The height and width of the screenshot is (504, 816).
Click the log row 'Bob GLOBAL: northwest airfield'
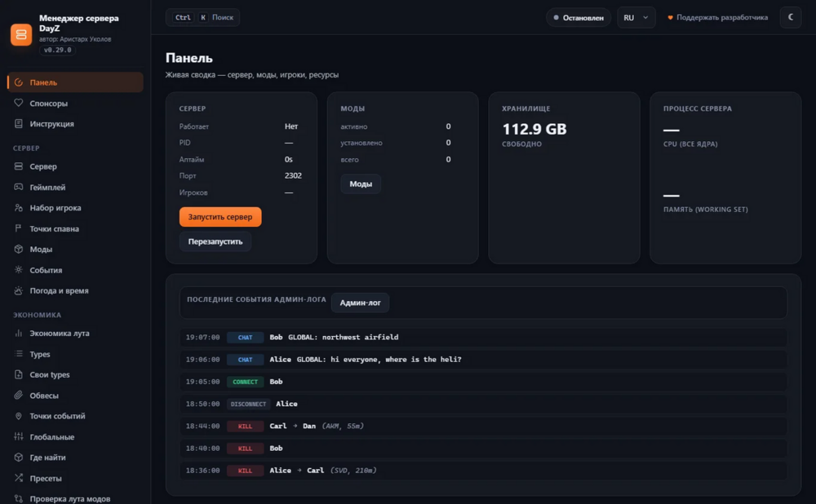(483, 337)
